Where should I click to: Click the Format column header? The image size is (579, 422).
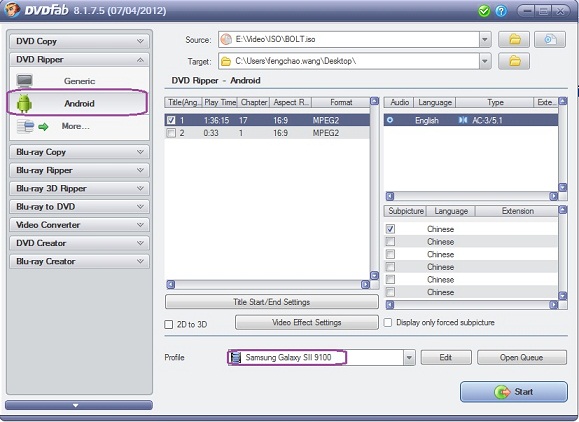click(x=341, y=102)
